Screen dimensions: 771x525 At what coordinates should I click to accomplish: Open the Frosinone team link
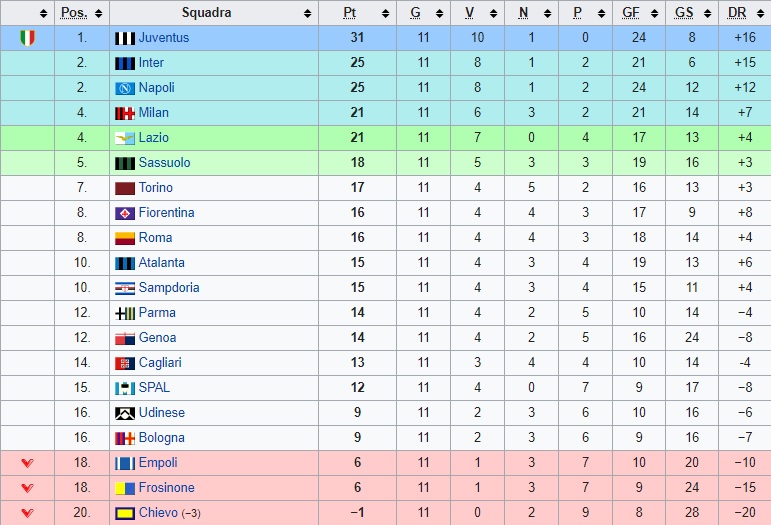(166, 488)
